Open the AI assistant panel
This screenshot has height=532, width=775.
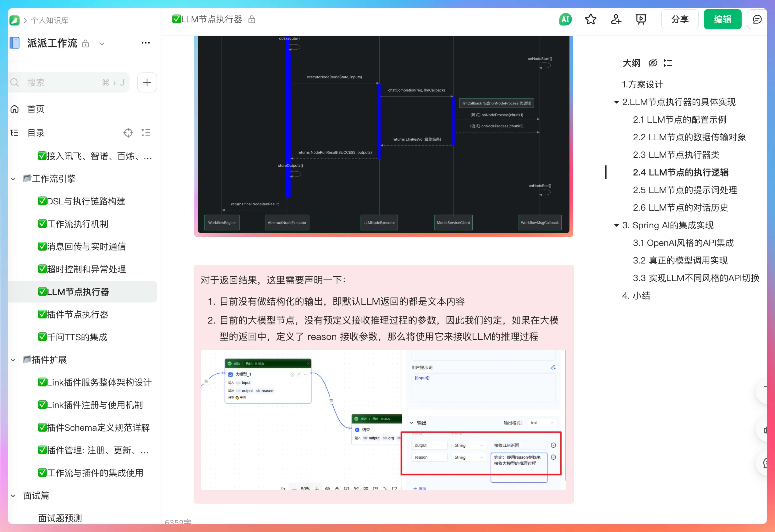pyautogui.click(x=565, y=19)
